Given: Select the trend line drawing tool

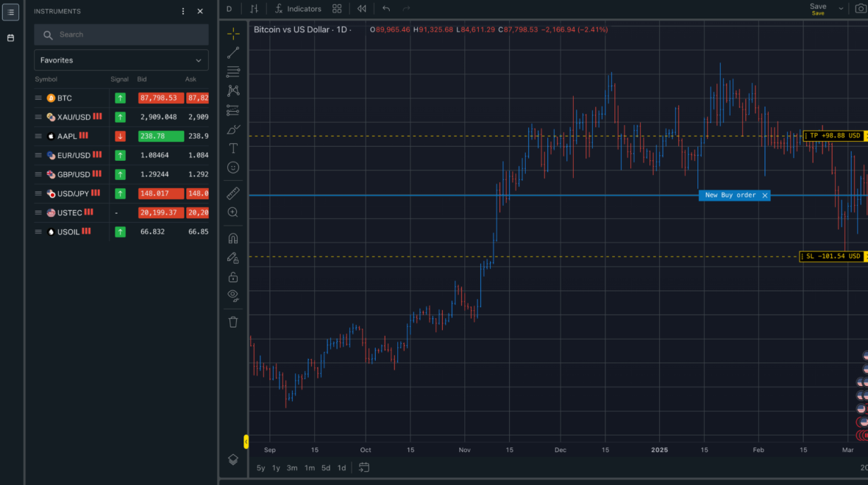Looking at the screenshot, I should (x=233, y=51).
